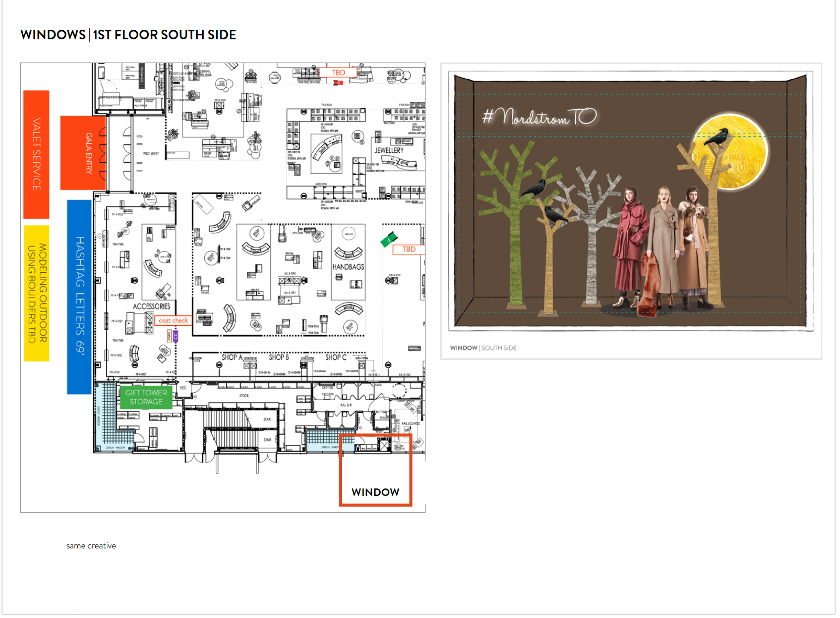Click the SHOP B label
Screen dimensions: 840x618
click(x=279, y=357)
